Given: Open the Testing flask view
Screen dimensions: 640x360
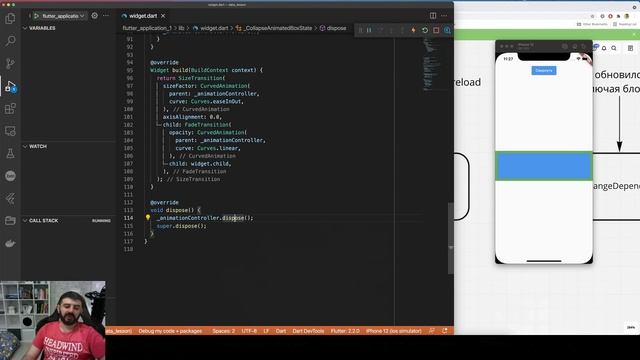Looking at the screenshot, I should pos(10,153).
